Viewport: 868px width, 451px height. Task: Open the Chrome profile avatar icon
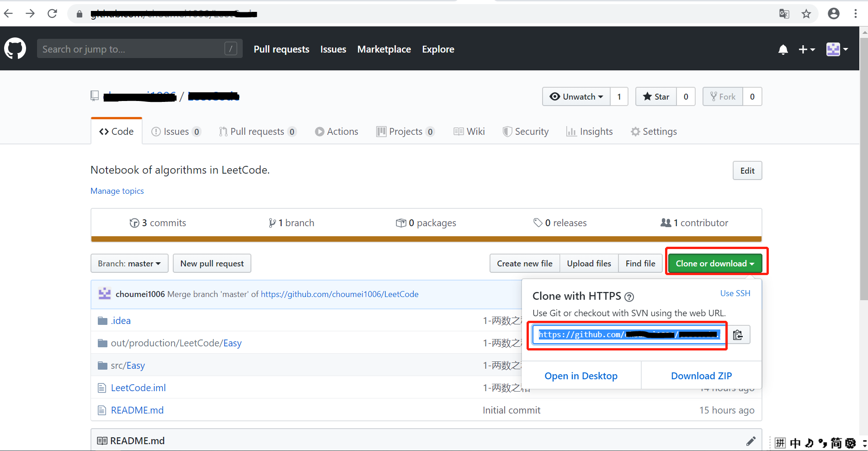tap(834, 14)
